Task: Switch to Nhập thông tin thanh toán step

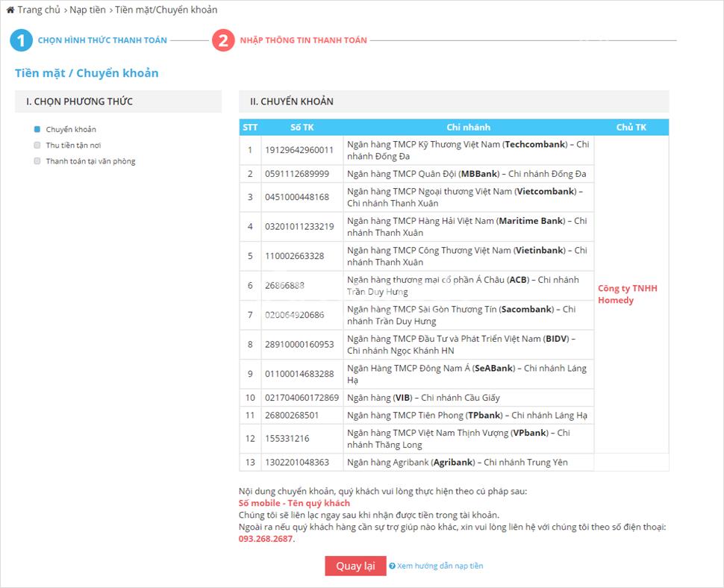Action: (x=303, y=40)
